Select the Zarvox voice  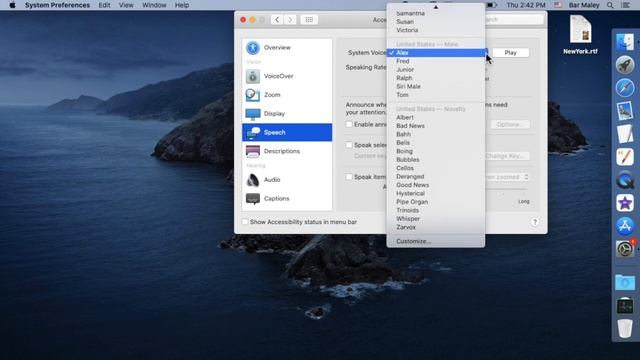pyautogui.click(x=436, y=227)
